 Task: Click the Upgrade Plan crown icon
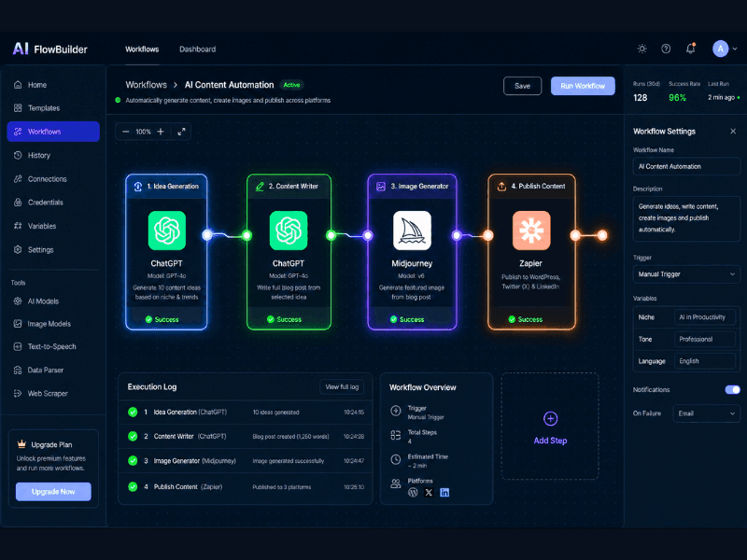tap(21, 444)
